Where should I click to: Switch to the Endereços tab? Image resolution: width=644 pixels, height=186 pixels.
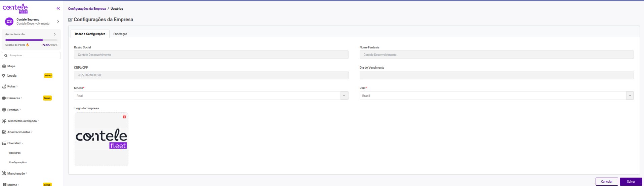tap(120, 34)
